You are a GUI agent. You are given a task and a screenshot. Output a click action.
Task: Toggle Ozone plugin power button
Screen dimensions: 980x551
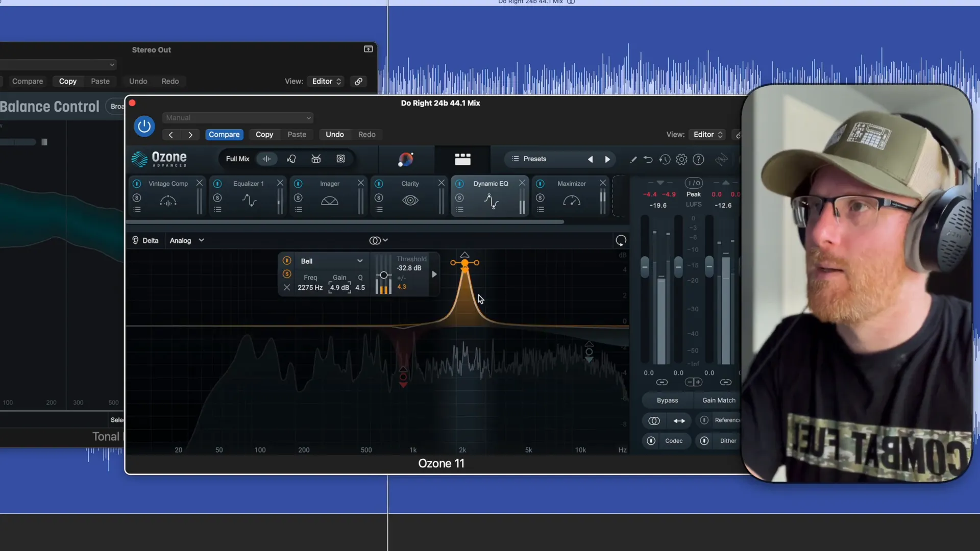tap(144, 126)
